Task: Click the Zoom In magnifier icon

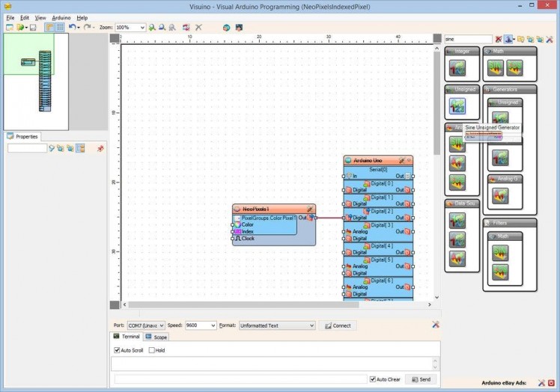Action: tap(152, 28)
